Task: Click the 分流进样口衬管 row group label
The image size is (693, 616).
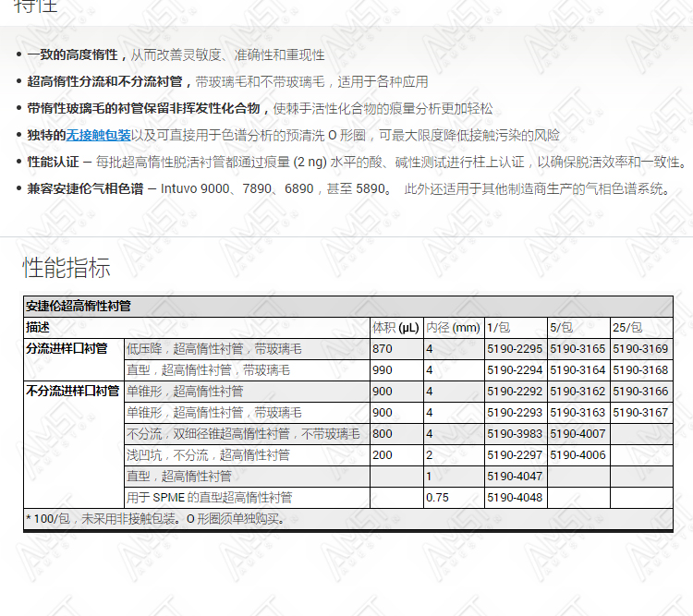Action: 67,349
